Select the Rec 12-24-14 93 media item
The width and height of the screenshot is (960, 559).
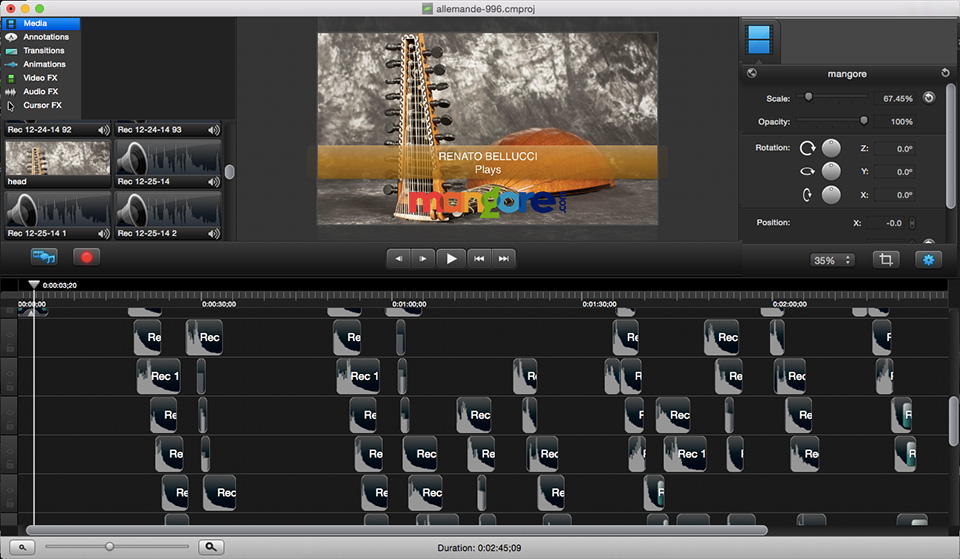click(x=168, y=130)
